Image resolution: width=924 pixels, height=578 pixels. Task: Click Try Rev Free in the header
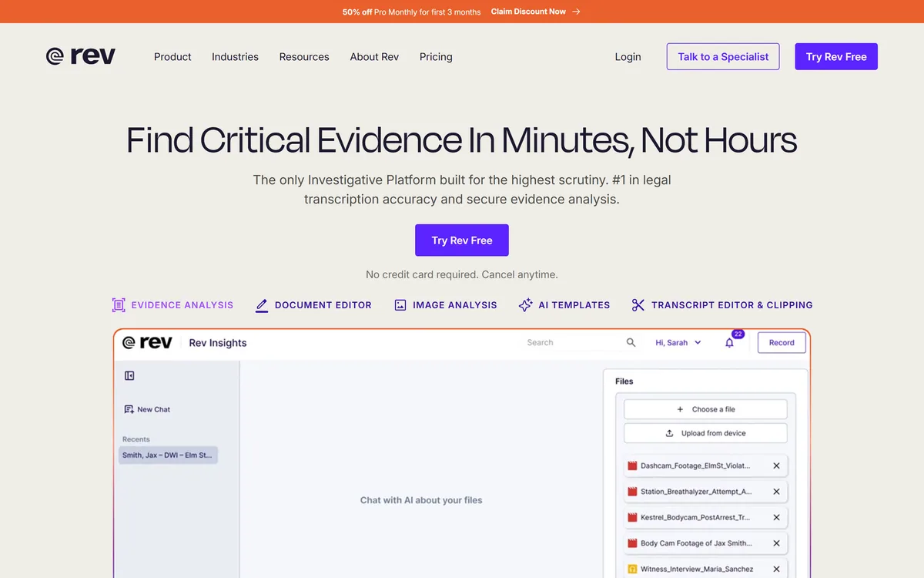(836, 57)
